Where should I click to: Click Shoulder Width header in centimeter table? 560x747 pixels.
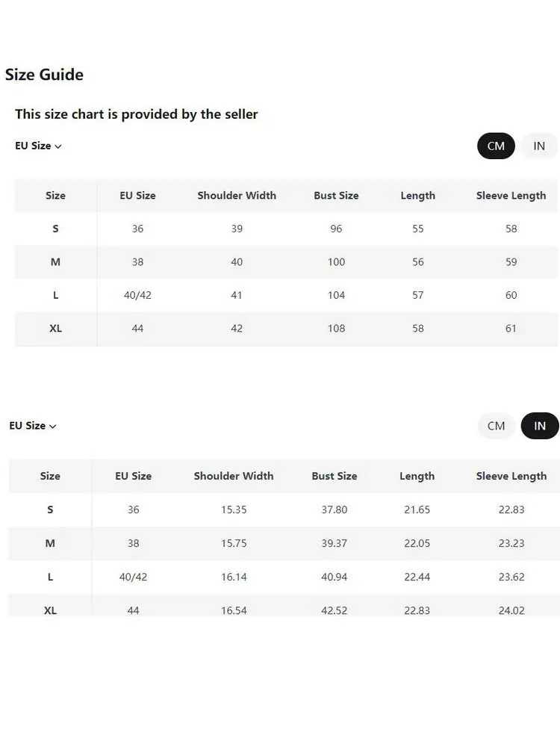click(237, 196)
